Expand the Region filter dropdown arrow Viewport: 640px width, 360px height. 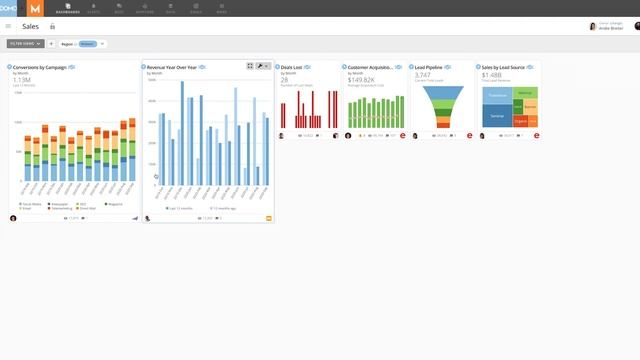102,44
